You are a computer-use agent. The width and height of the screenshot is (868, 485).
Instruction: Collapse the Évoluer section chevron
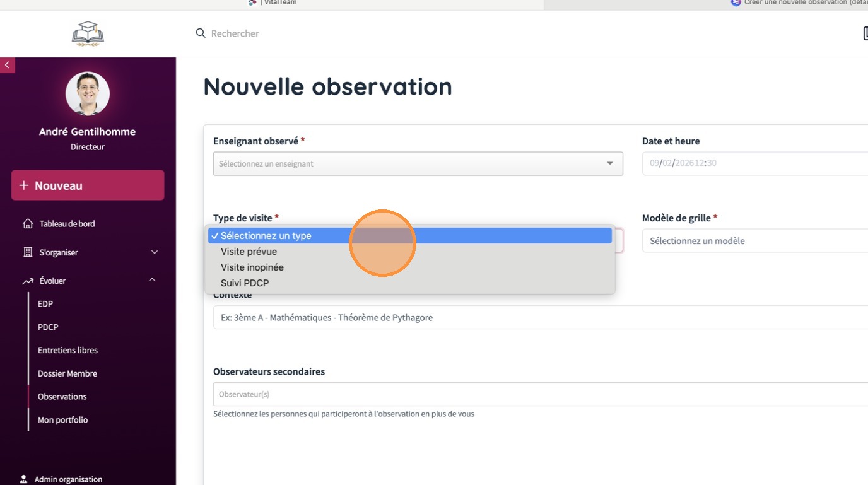click(152, 280)
